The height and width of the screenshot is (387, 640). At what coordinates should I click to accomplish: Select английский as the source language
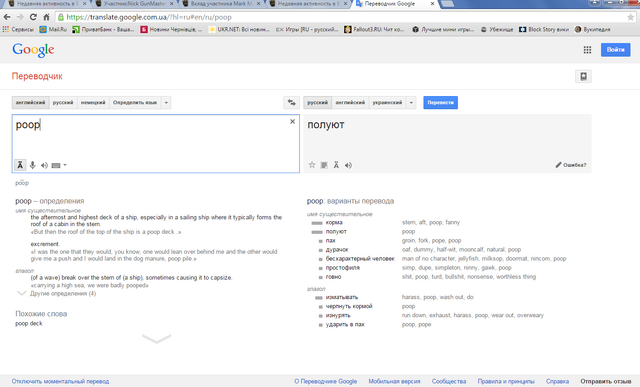click(31, 102)
